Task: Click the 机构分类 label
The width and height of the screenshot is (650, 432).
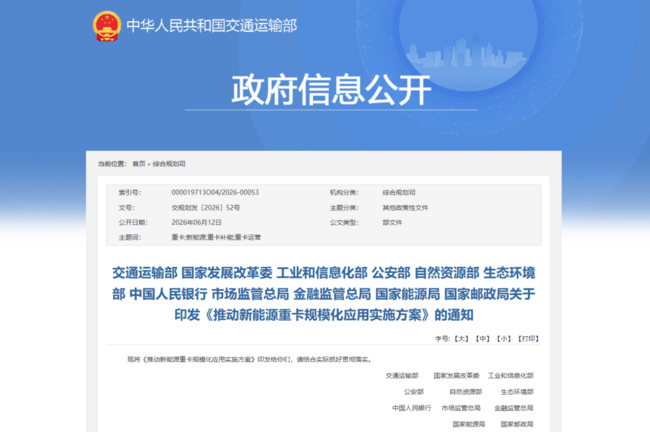Action: point(344,192)
